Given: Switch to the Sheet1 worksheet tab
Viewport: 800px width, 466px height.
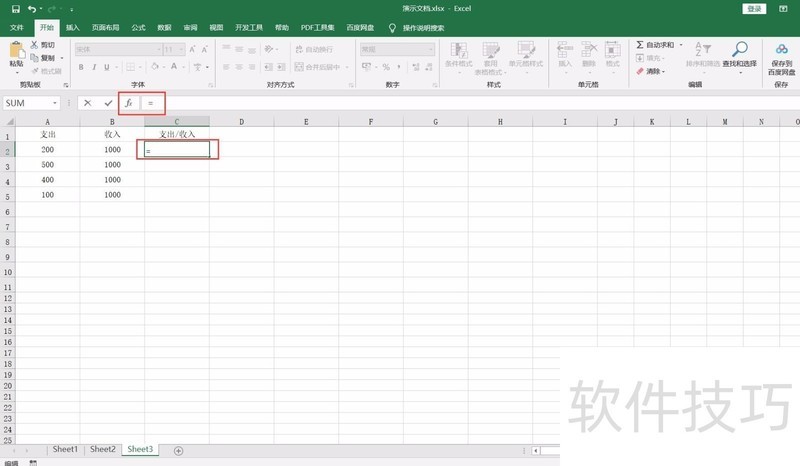Looking at the screenshot, I should pos(65,449).
